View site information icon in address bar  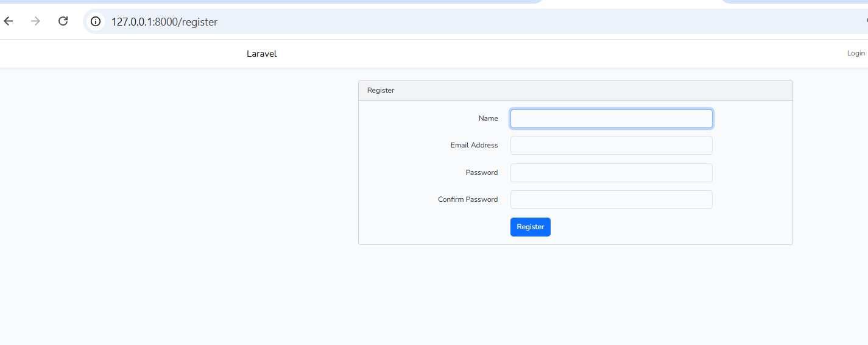pos(95,22)
